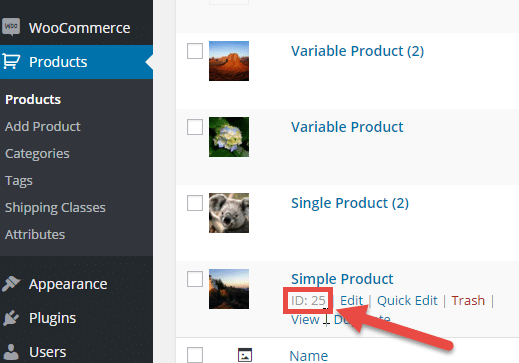Sort by the Name column footer

(x=309, y=356)
